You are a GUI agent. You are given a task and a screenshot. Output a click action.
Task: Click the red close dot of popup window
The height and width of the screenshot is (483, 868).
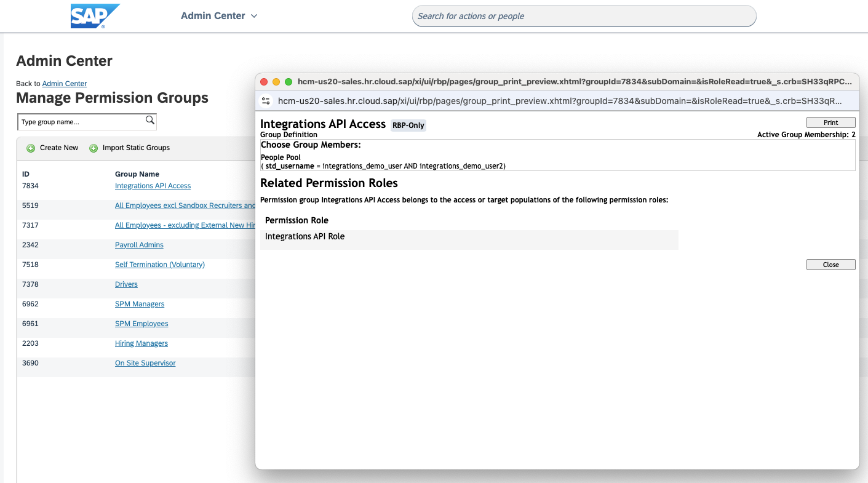[x=265, y=82]
